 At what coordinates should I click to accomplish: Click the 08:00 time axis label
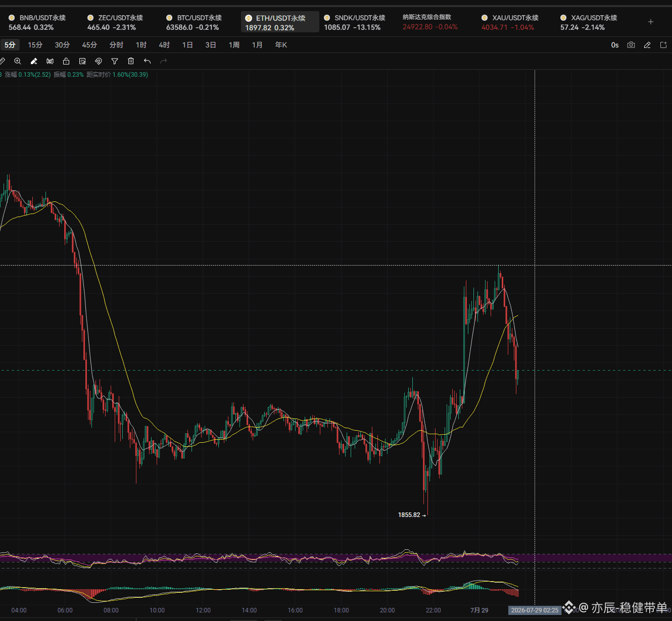111,610
